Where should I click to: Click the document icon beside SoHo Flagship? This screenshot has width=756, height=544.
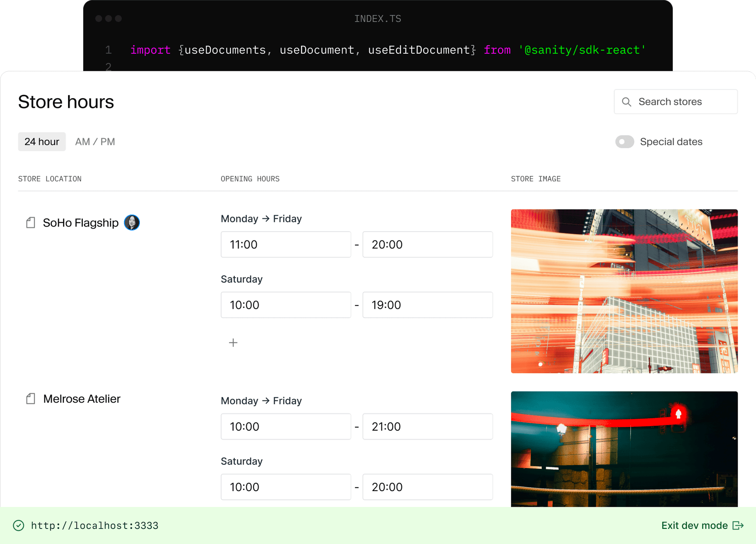(30, 222)
